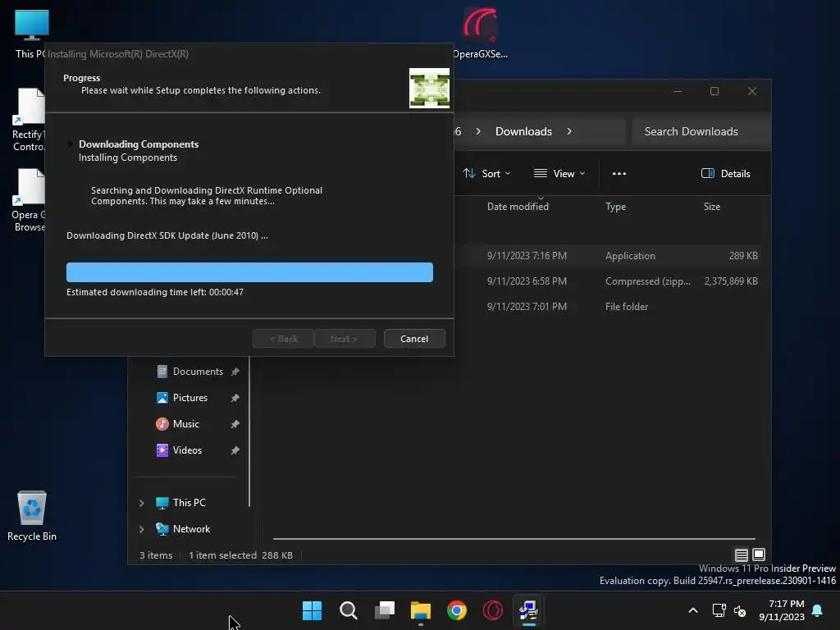Screen dimensions: 840x630
Task: Expand the chevron before Downloads breadcrumb
Action: [x=478, y=131]
